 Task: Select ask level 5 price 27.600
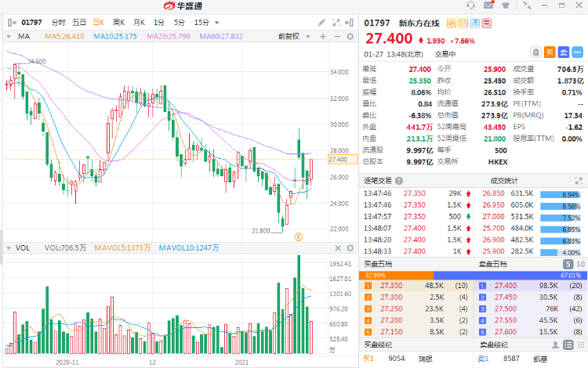(x=506, y=332)
